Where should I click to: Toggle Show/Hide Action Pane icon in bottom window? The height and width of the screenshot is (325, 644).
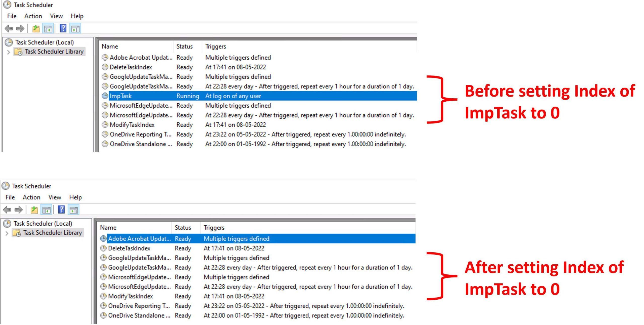74,210
